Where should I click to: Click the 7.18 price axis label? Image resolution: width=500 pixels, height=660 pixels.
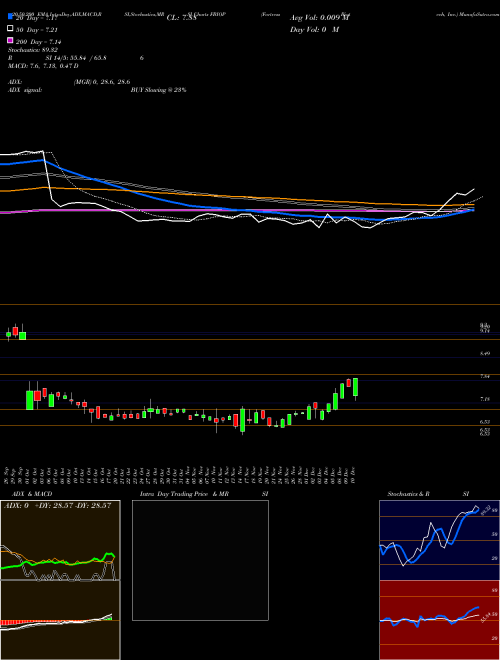(x=485, y=399)
